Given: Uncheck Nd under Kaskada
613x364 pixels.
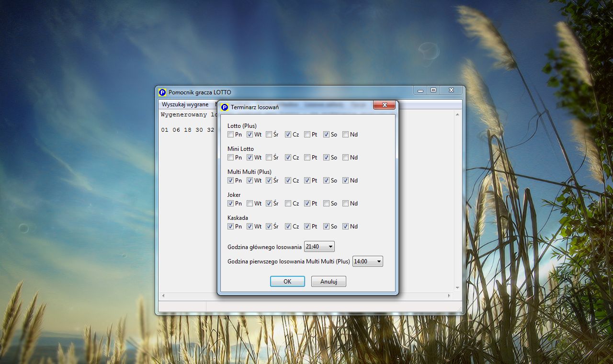Looking at the screenshot, I should 346,227.
